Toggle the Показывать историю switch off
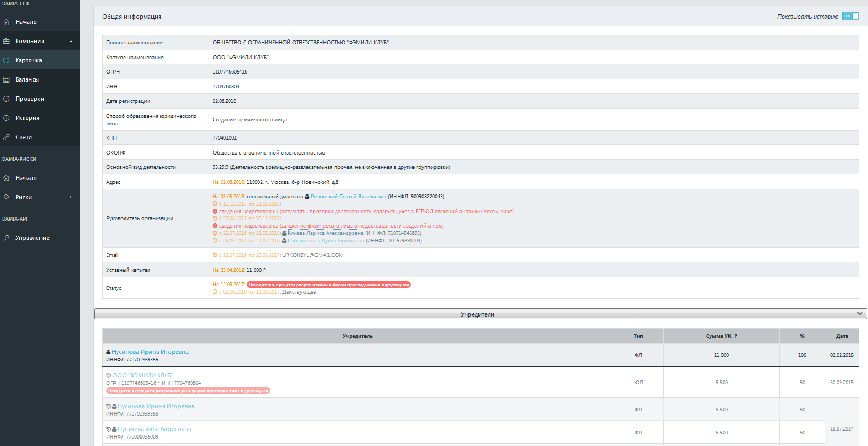Viewport: 868px width, 446px height. (x=850, y=16)
